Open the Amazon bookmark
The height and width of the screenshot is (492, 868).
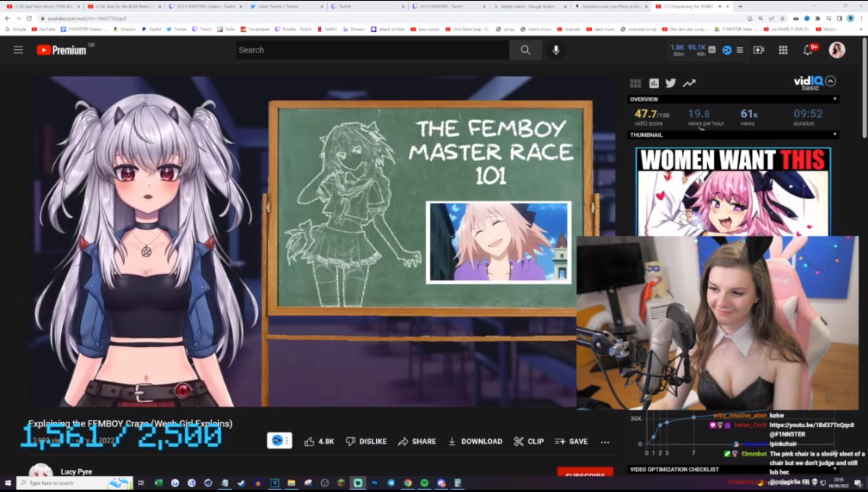125,29
